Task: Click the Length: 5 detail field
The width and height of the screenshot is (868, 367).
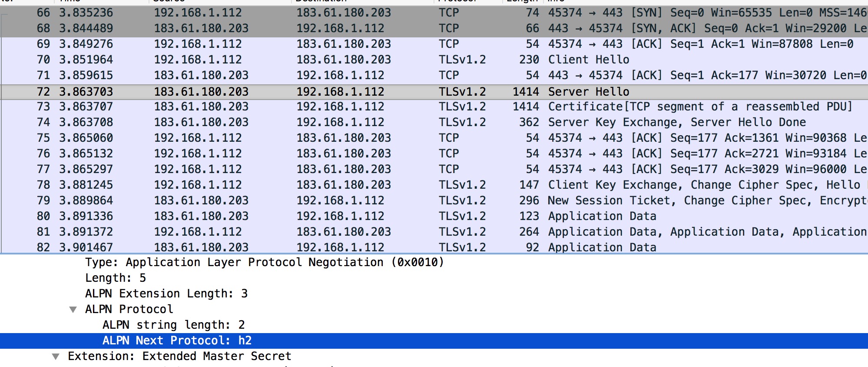Action: pos(116,278)
